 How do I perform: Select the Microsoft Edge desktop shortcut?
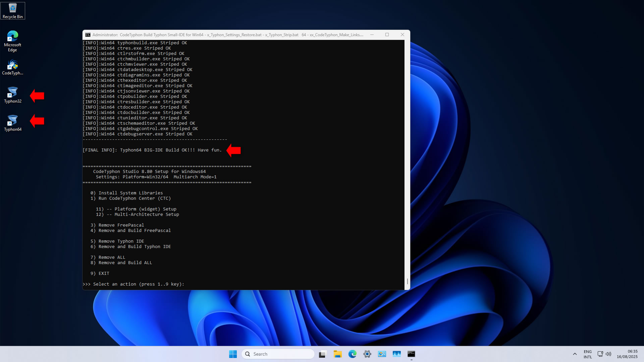pos(13,41)
